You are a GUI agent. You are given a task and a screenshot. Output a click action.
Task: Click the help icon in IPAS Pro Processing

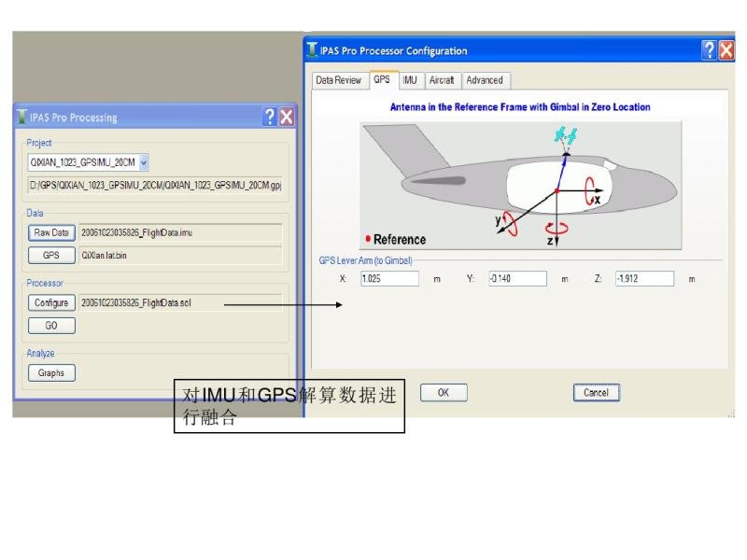(x=270, y=117)
